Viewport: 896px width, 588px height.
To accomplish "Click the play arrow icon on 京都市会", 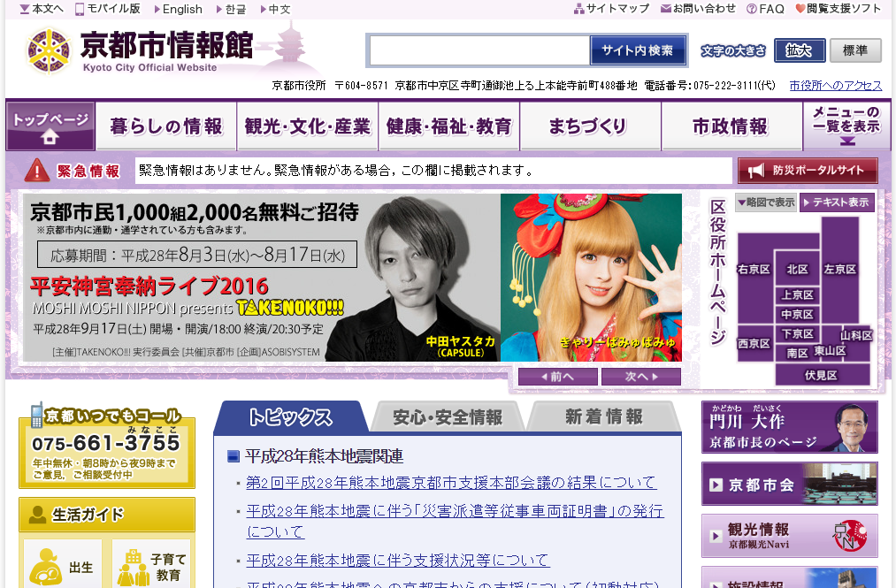I will [x=716, y=485].
